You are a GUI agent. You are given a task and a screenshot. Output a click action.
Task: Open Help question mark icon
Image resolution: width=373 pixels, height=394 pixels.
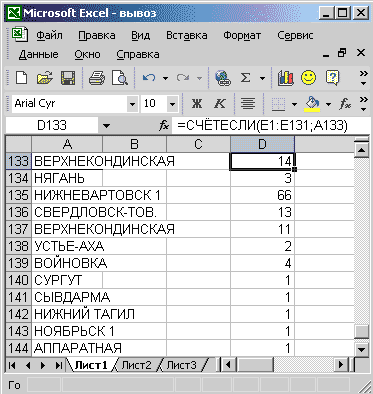(x=332, y=78)
